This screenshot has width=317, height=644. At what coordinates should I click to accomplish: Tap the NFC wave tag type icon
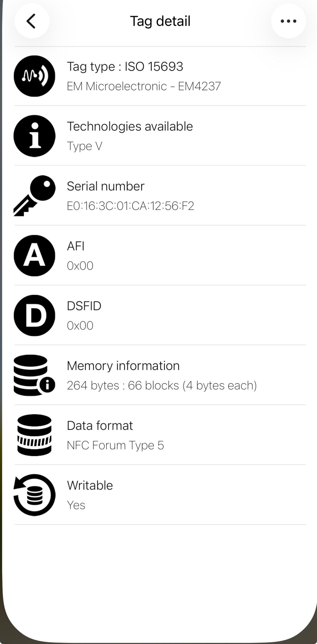coord(34,76)
